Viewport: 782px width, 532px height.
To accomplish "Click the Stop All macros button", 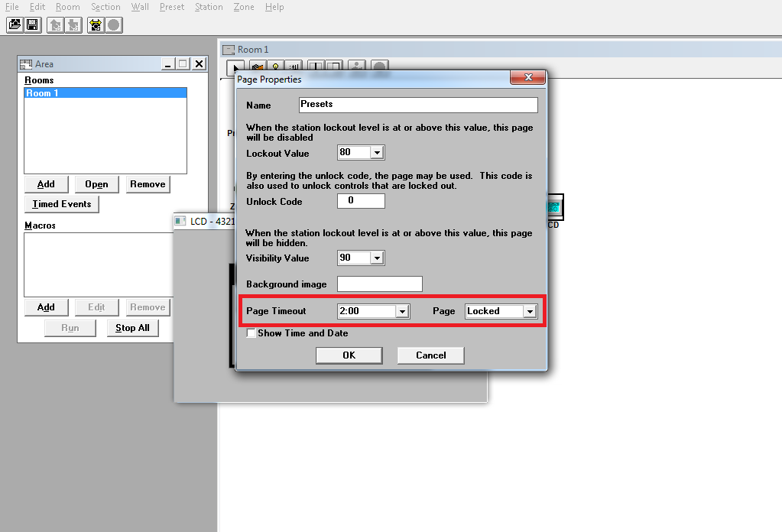I will tap(132, 328).
